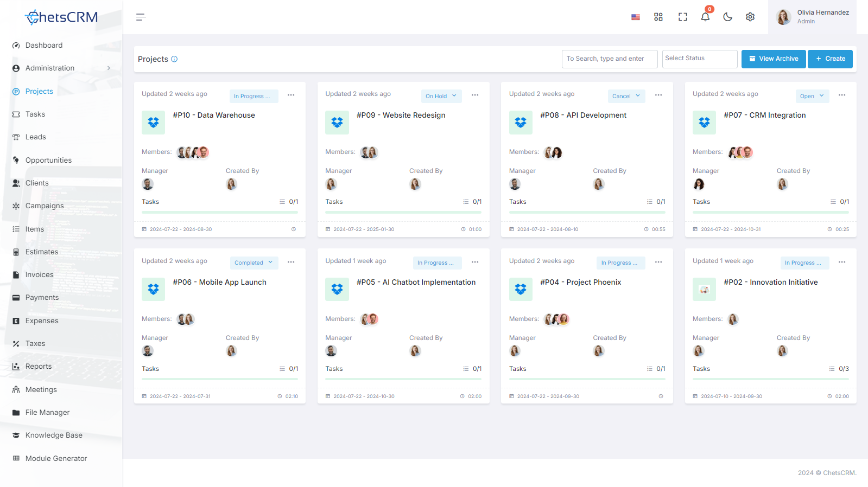Open options menu for #P09 Website Redesign
This screenshot has height=487, width=868.
click(x=475, y=95)
